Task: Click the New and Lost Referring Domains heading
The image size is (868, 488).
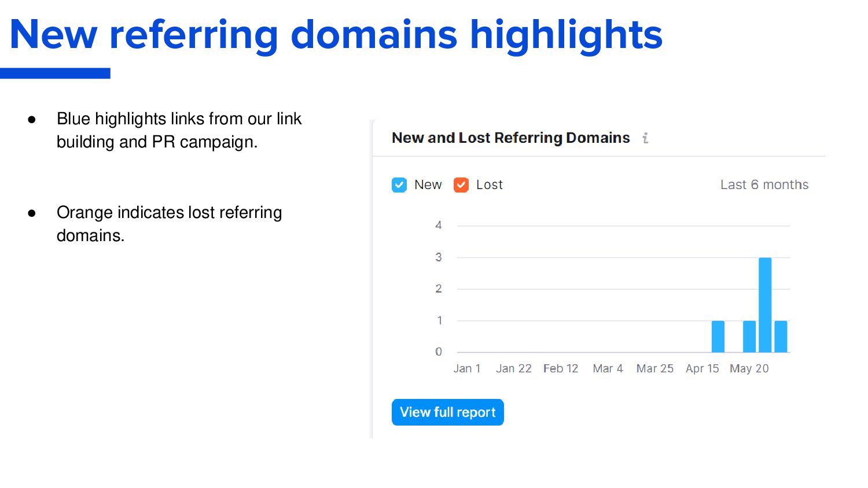Action: pos(511,138)
